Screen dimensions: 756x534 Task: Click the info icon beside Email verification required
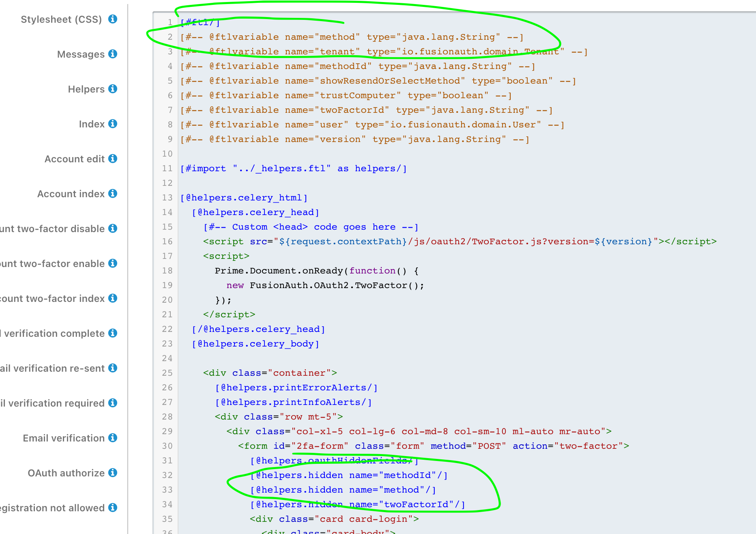[x=112, y=403]
